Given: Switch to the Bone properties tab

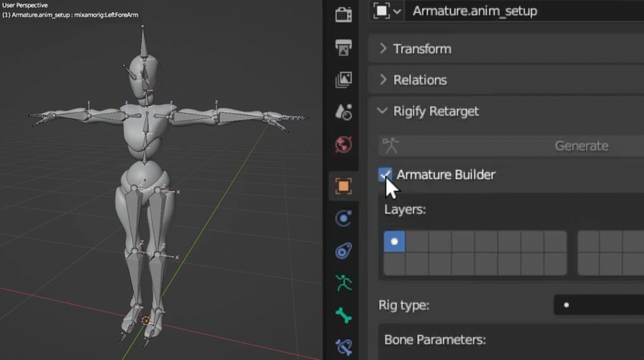Looking at the screenshot, I should 343,315.
